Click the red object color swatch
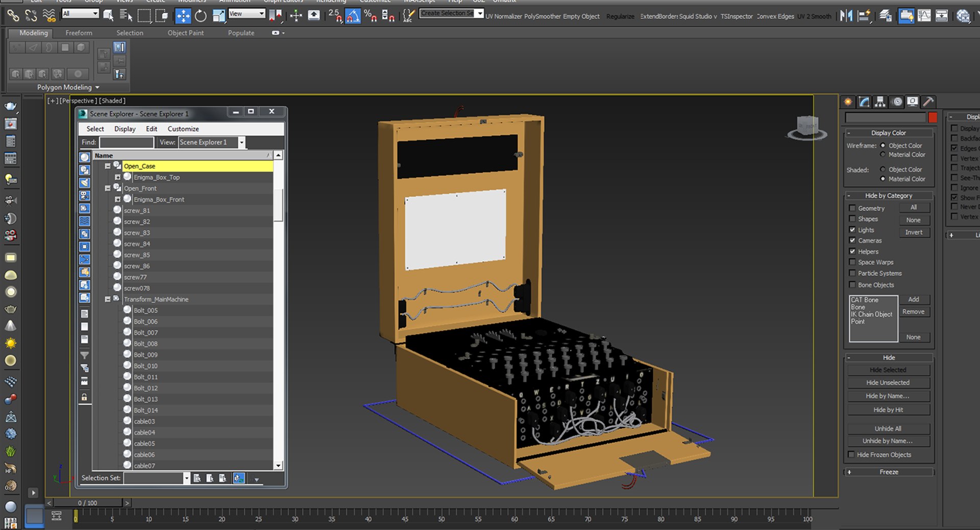Image resolution: width=980 pixels, height=530 pixels. click(x=933, y=117)
